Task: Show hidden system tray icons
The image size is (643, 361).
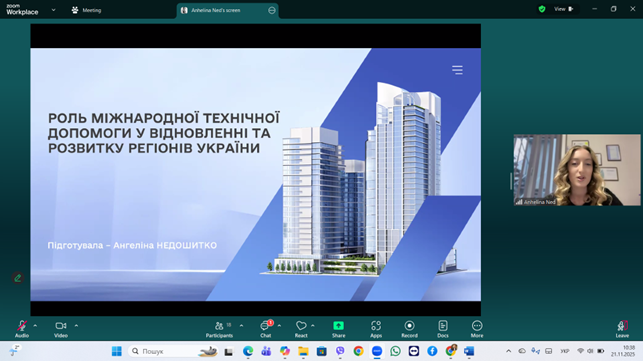Action: tap(508, 351)
